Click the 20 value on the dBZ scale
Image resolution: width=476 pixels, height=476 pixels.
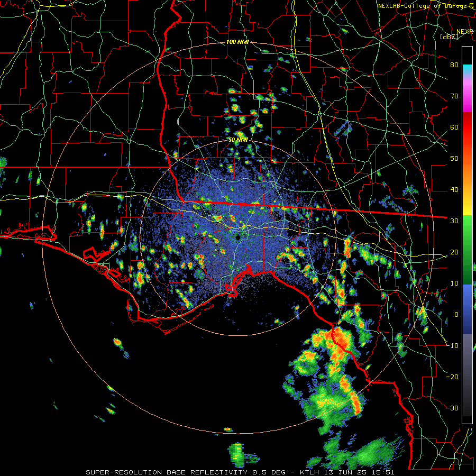coord(454,252)
